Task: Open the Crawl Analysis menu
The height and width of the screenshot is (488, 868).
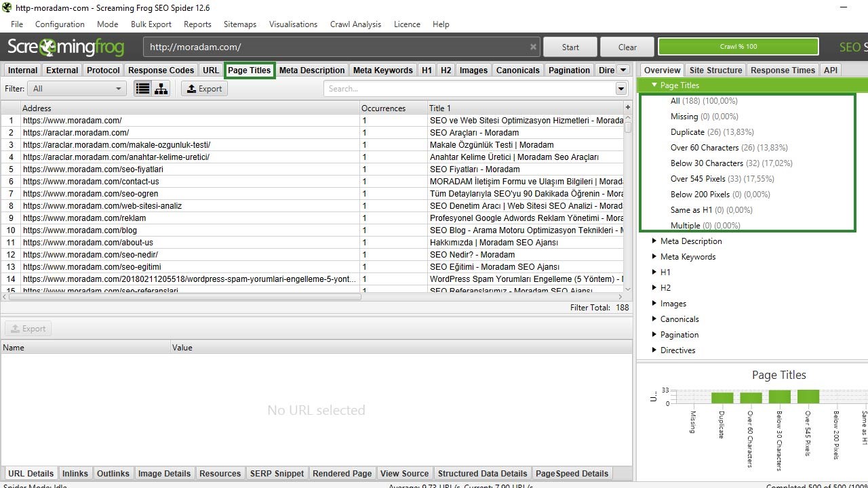Action: click(x=355, y=24)
